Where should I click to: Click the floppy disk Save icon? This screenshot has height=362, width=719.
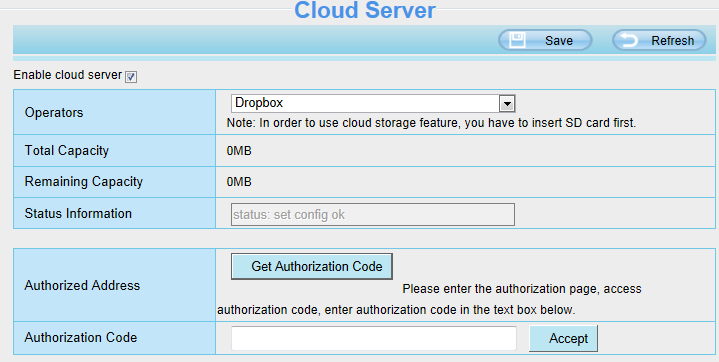(x=518, y=40)
